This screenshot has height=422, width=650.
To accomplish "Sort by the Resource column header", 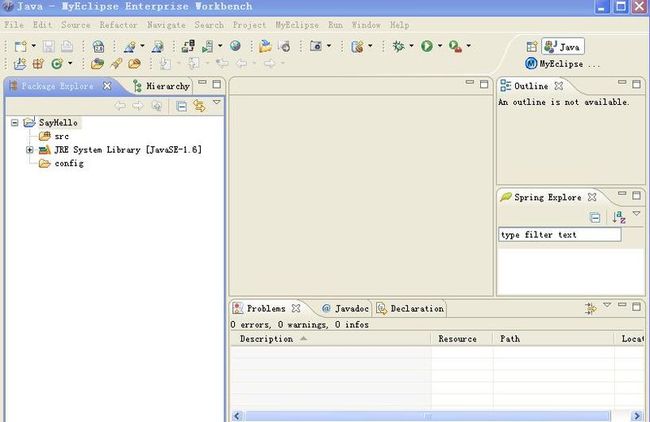I will pyautogui.click(x=462, y=339).
